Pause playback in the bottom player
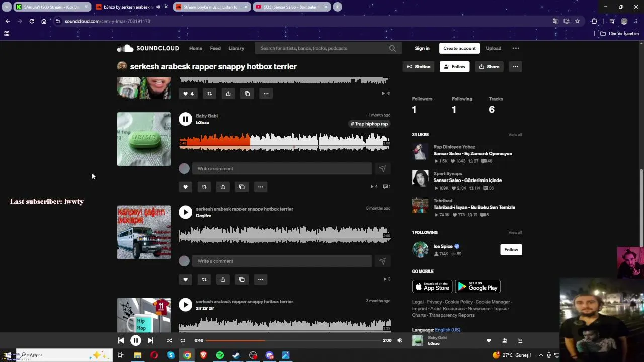644x362 pixels. [x=136, y=340]
